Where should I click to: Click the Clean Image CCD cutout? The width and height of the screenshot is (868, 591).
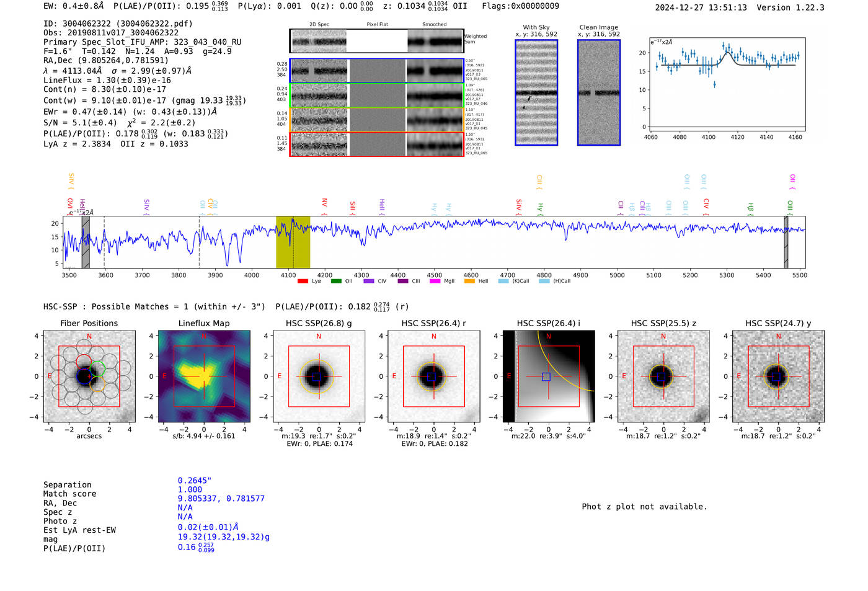599,92
